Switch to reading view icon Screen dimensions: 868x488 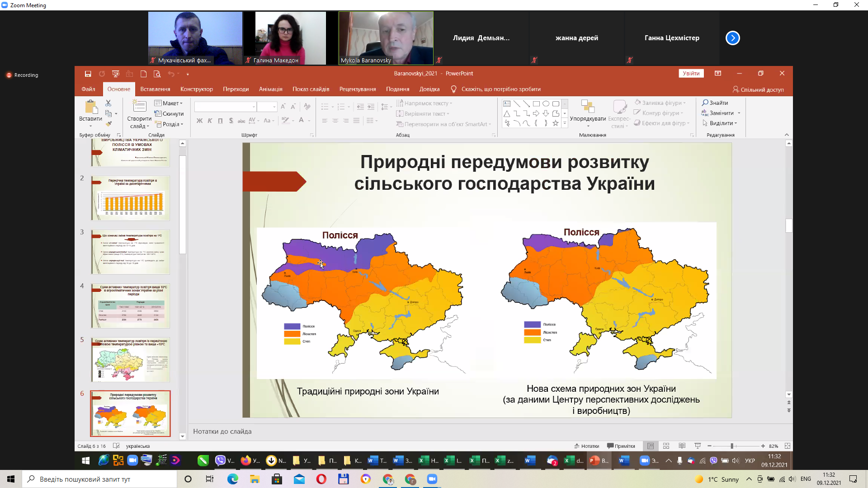(x=682, y=446)
